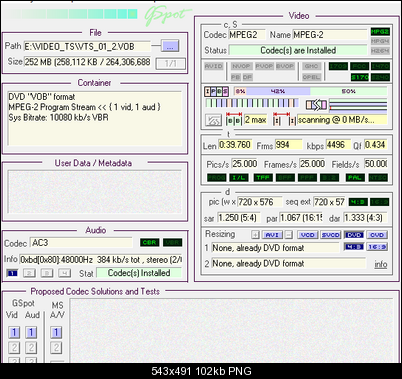Click the scan progress bar at top
The width and height of the screenshot is (402, 379).
71,14
